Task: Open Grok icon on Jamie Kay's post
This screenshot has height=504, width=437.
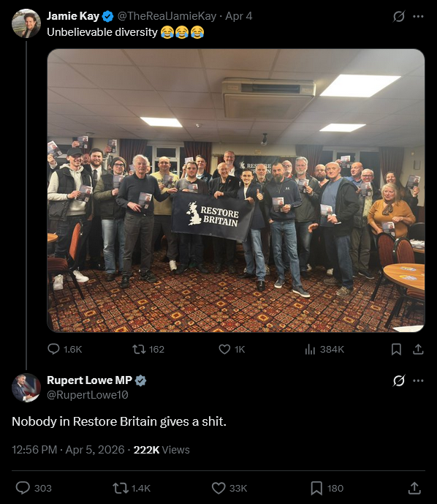Action: pyautogui.click(x=398, y=16)
